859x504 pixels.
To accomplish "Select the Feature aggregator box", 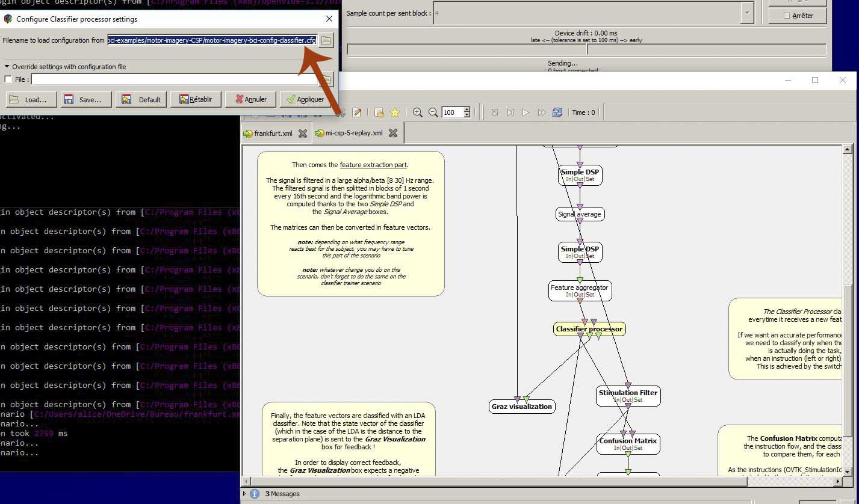I will pyautogui.click(x=580, y=290).
